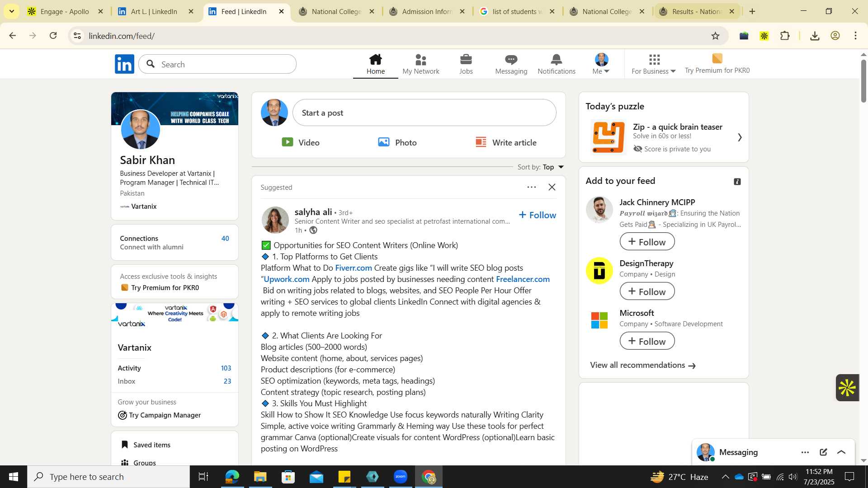Switch to the Admission Inform tab

[427, 11]
